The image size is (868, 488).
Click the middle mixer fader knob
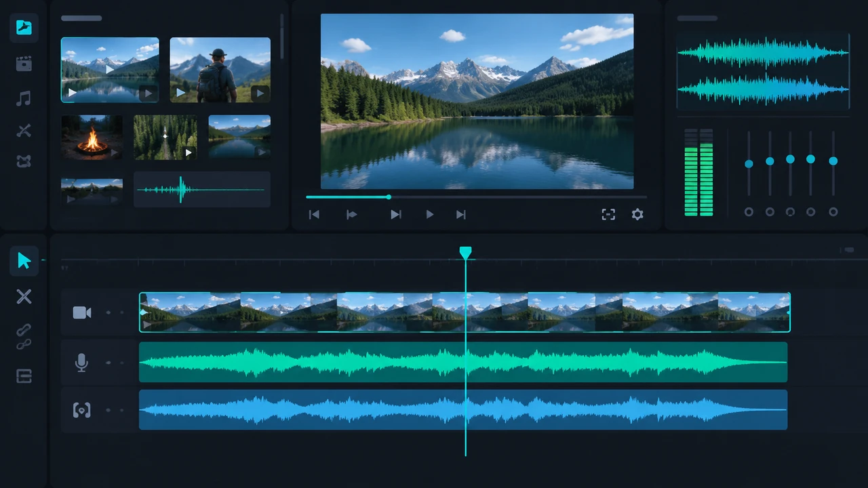coord(790,159)
